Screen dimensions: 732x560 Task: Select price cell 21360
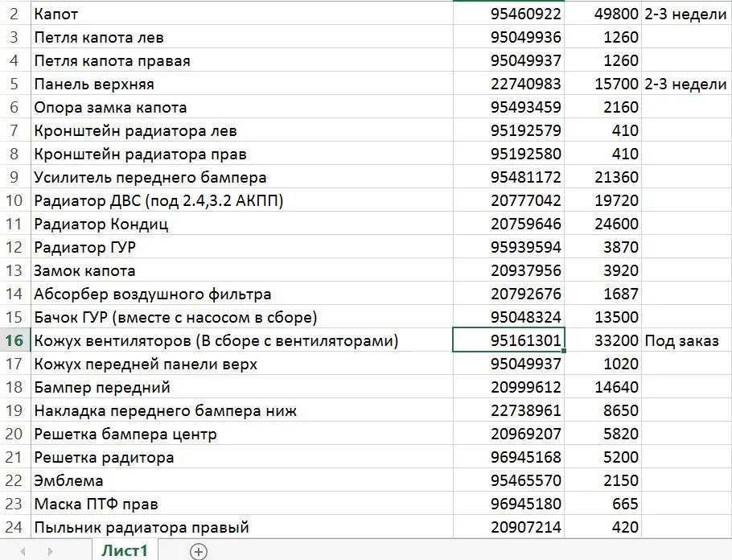[603, 177]
